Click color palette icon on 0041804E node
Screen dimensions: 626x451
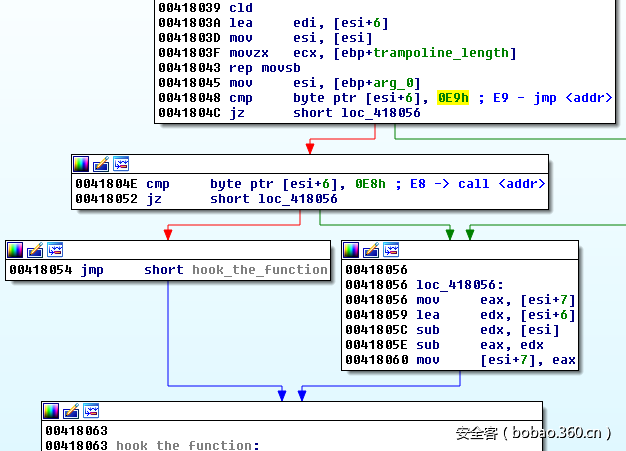point(81,163)
